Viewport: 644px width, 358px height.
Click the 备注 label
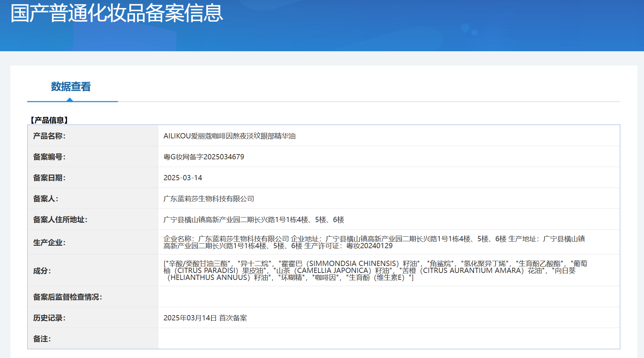tap(42, 339)
